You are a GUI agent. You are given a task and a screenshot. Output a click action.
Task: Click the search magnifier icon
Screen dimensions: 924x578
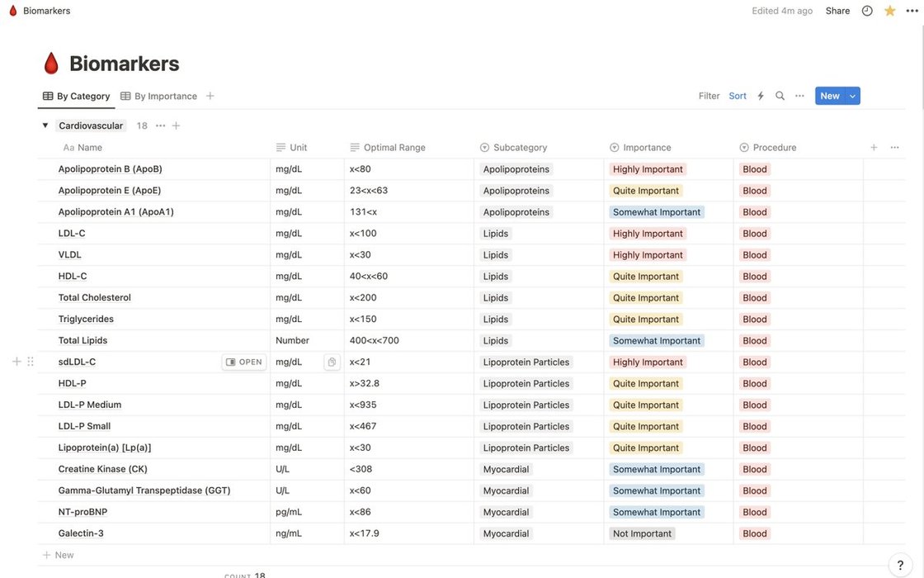coord(780,96)
